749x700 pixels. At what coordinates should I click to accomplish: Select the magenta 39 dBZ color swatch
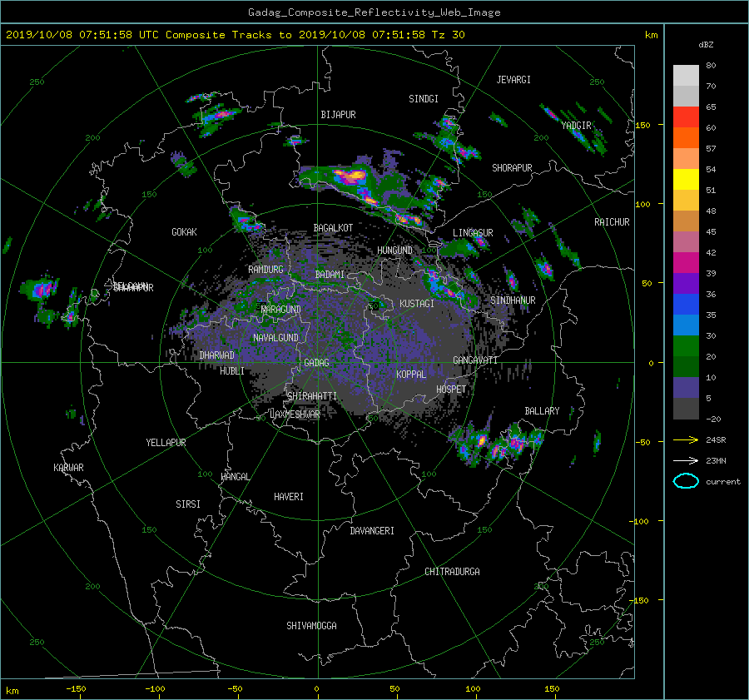[x=686, y=263]
